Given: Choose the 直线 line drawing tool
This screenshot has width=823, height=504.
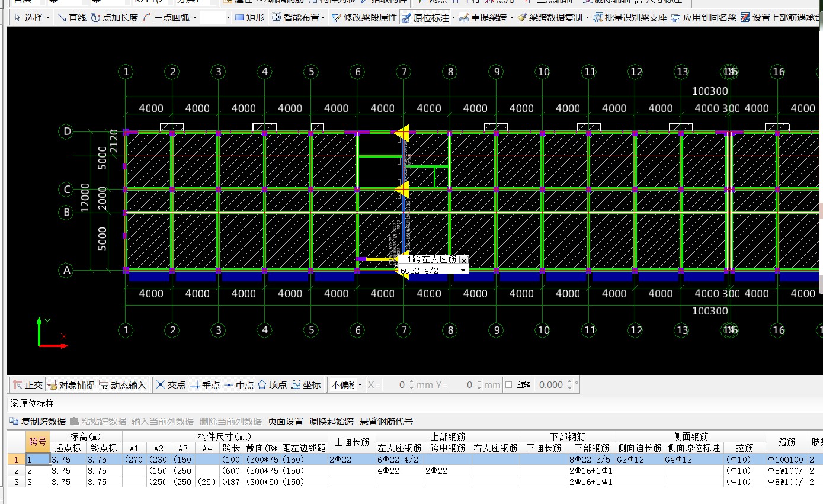Looking at the screenshot, I should click(72, 18).
